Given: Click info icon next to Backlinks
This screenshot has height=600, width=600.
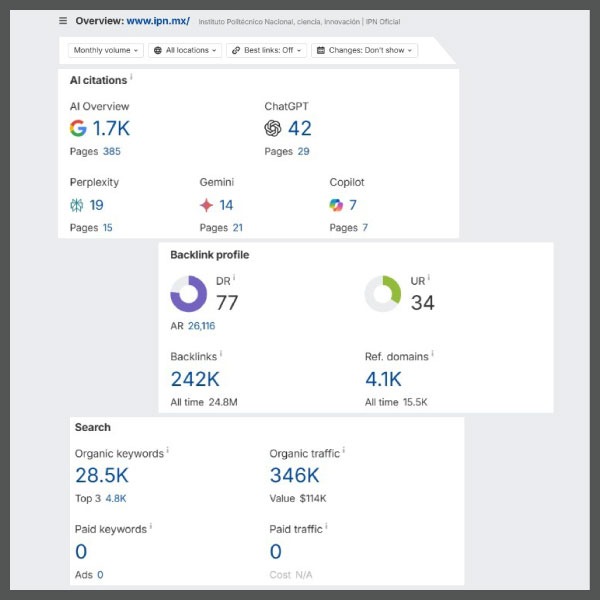Looking at the screenshot, I should (x=221, y=354).
